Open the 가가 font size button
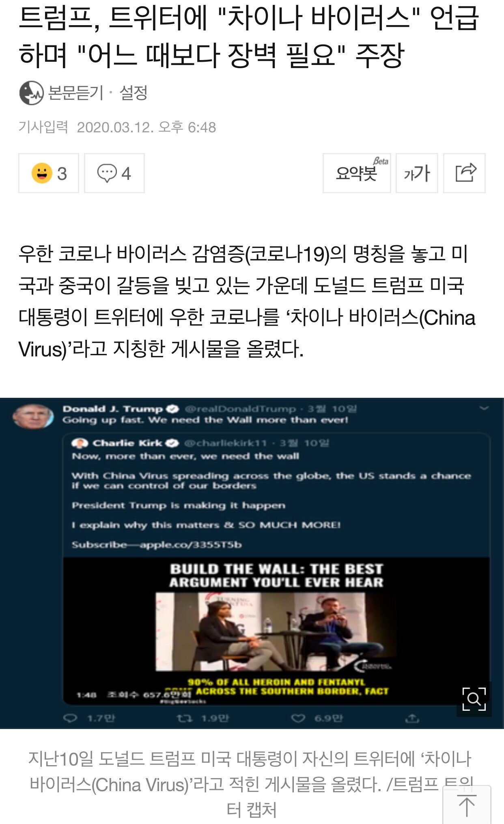This screenshot has height=824, width=504. point(417,173)
